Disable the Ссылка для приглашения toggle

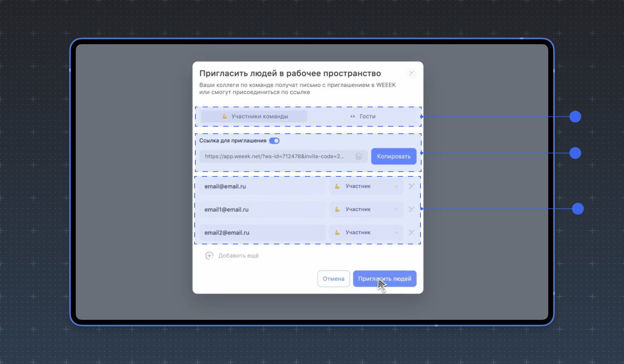coord(274,141)
